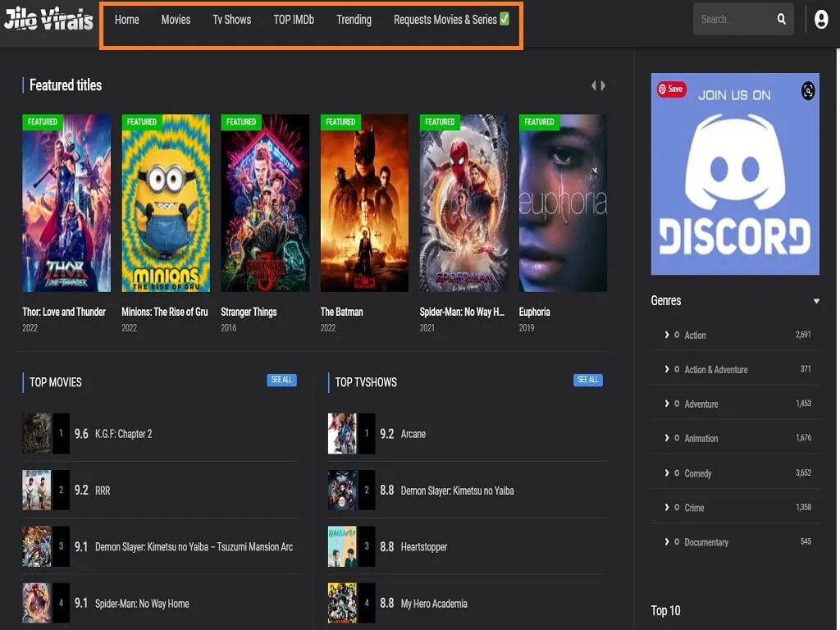The image size is (840, 630).
Task: Select the Animation genre radio circle
Action: pyautogui.click(x=677, y=438)
